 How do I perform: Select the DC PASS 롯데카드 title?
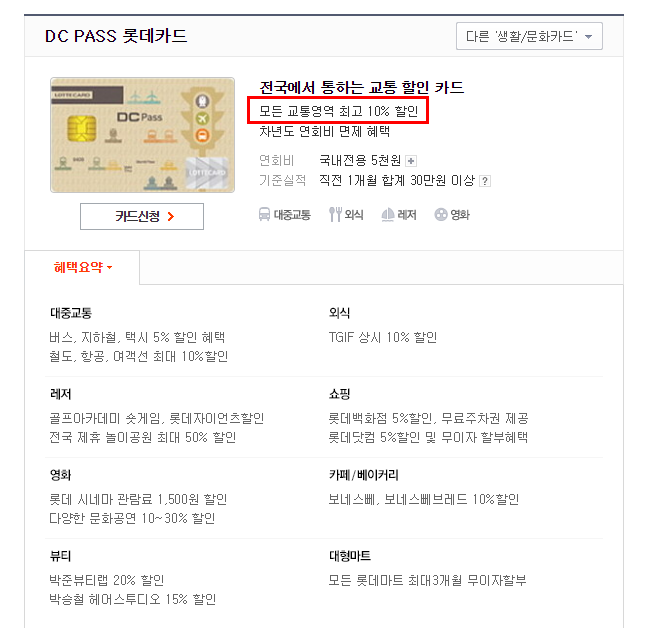click(x=116, y=36)
